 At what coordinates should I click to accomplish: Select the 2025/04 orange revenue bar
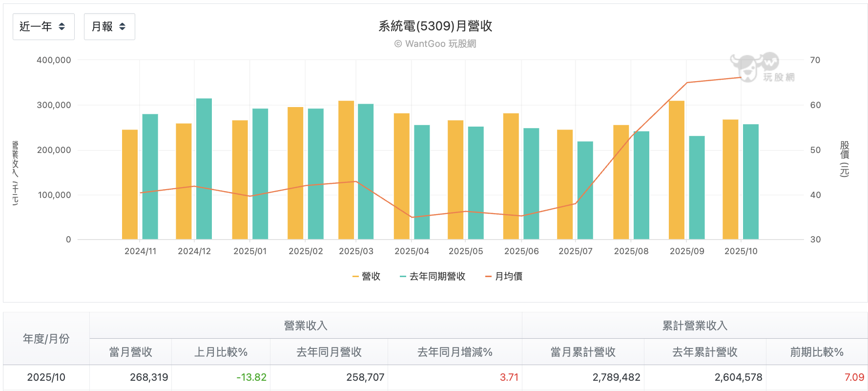coord(402,176)
